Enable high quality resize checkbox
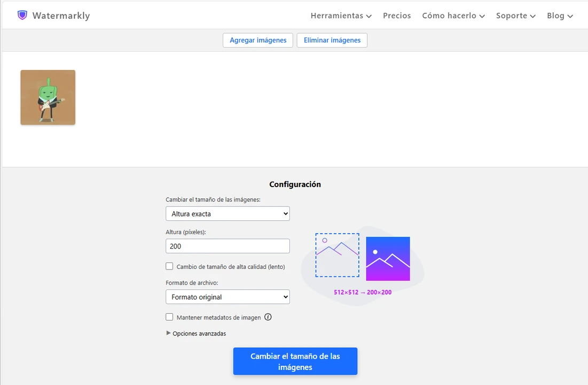 pyautogui.click(x=169, y=266)
